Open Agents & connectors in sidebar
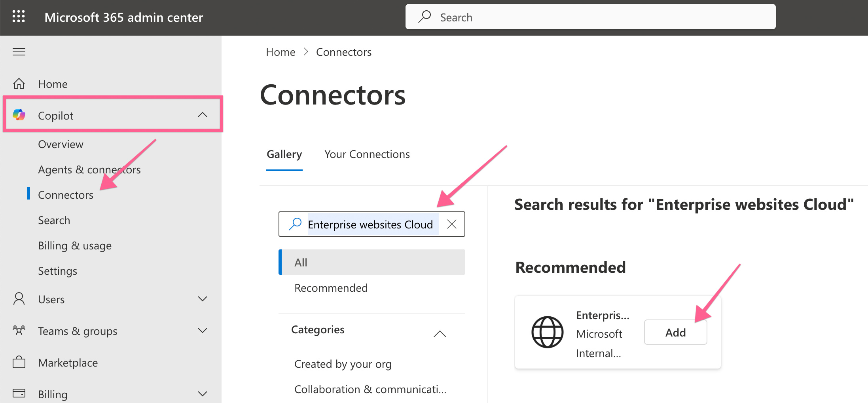The width and height of the screenshot is (868, 403). pyautogui.click(x=89, y=169)
